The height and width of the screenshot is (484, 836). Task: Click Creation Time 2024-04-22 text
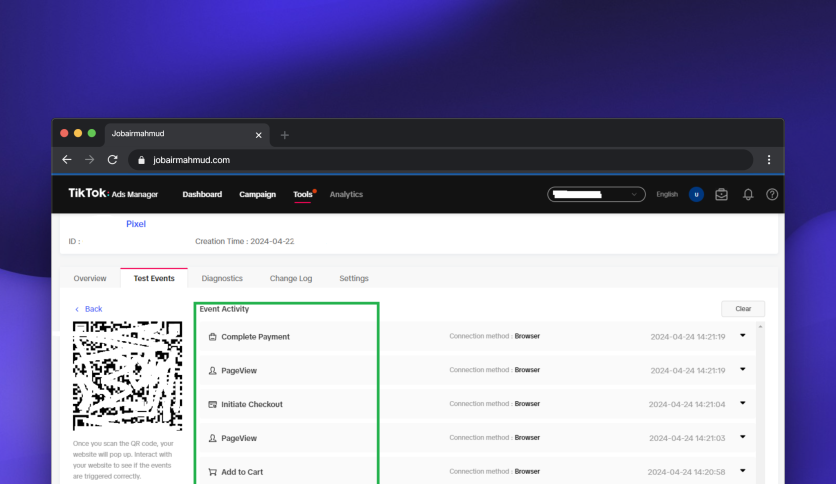pos(245,241)
